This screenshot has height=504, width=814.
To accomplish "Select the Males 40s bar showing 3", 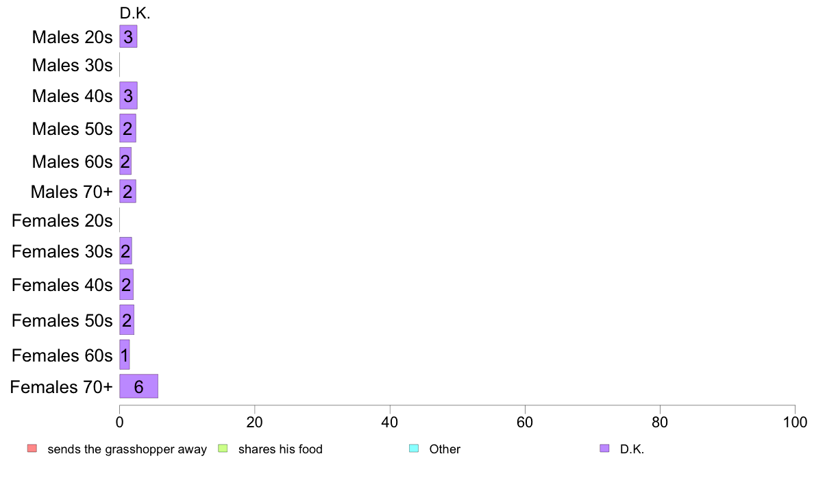I will click(x=128, y=95).
